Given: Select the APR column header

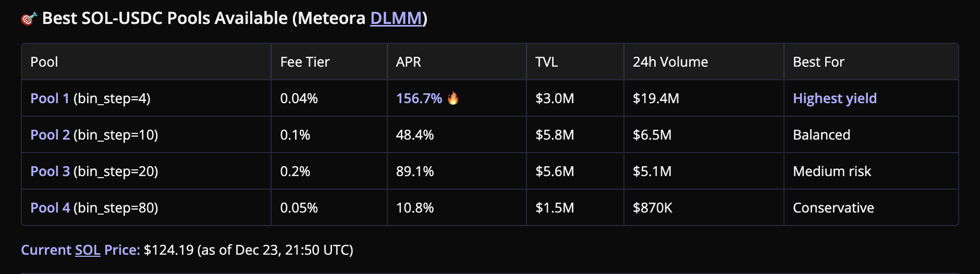Looking at the screenshot, I should pos(408,62).
